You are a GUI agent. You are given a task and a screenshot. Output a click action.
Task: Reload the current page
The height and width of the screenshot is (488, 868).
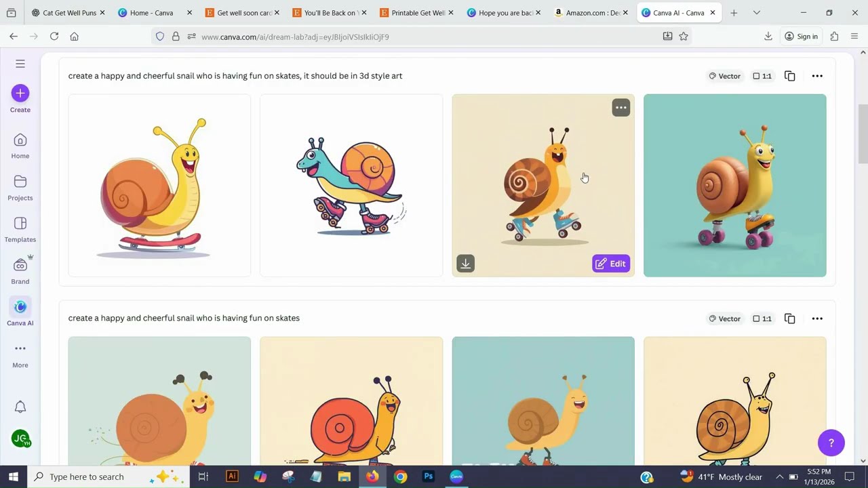click(x=54, y=37)
